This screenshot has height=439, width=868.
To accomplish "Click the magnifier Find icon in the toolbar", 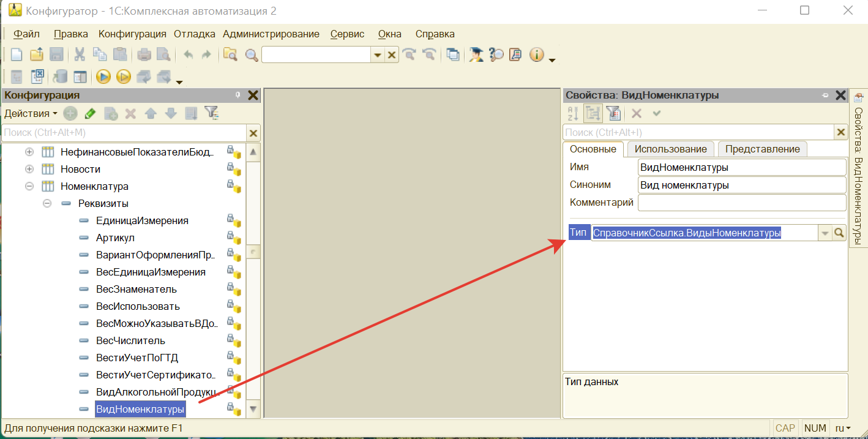I will coord(252,54).
